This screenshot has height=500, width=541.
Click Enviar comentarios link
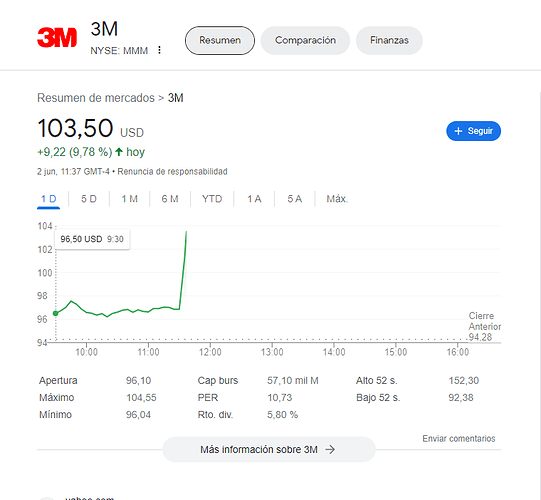[459, 439]
